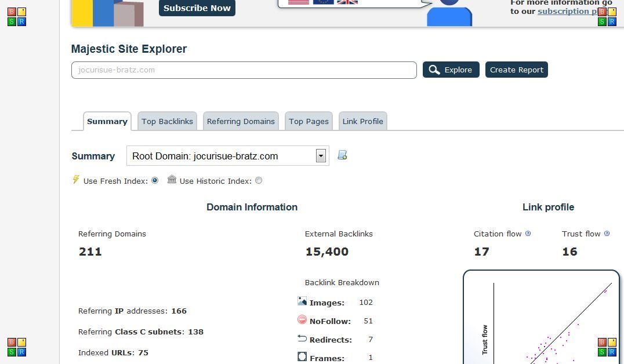Click the Domain Information heading
The image size is (624, 364).
click(x=252, y=208)
